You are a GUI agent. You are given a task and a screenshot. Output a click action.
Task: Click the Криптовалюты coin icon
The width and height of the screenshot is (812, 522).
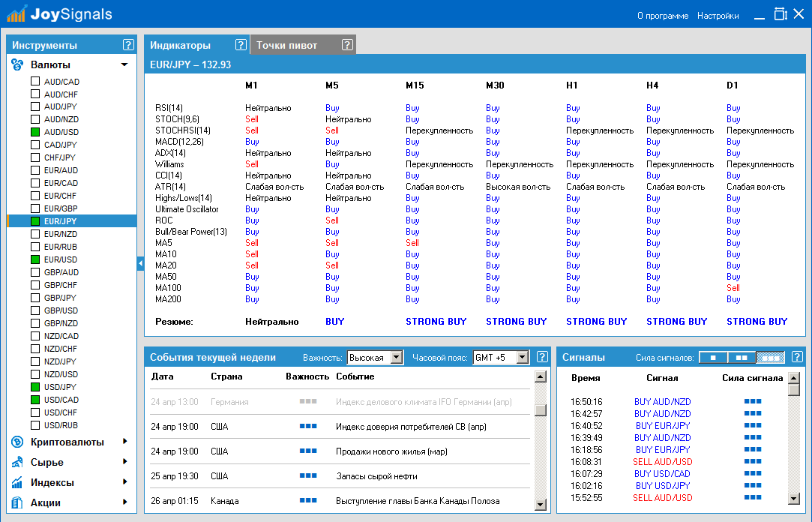(17, 442)
